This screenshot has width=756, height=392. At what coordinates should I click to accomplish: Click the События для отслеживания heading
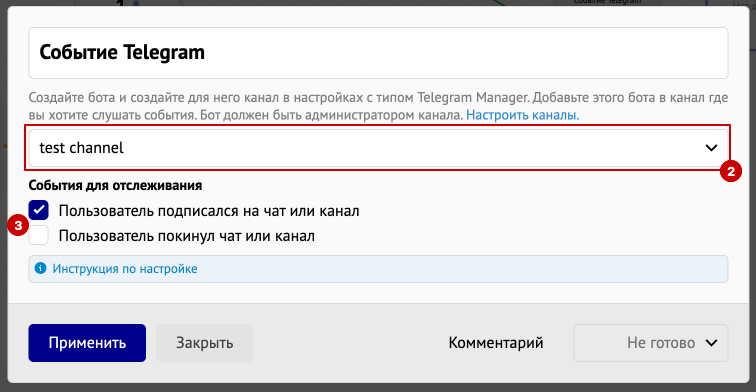(x=115, y=185)
